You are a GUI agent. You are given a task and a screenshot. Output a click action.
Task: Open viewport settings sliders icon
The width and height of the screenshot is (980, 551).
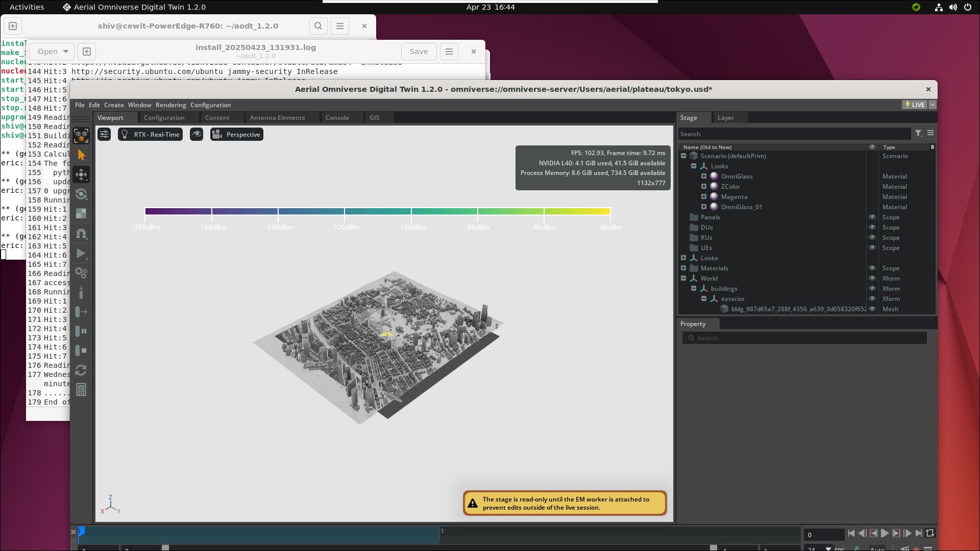(x=104, y=135)
